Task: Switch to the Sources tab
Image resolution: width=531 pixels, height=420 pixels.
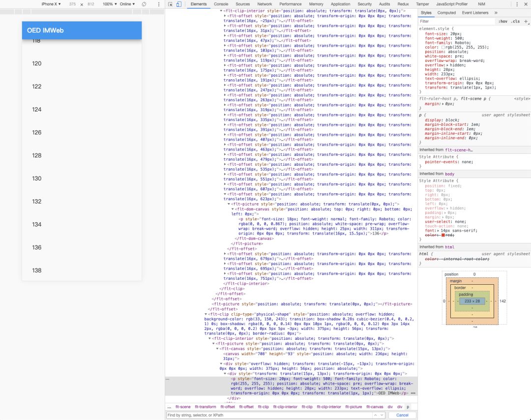Action: 242,4
